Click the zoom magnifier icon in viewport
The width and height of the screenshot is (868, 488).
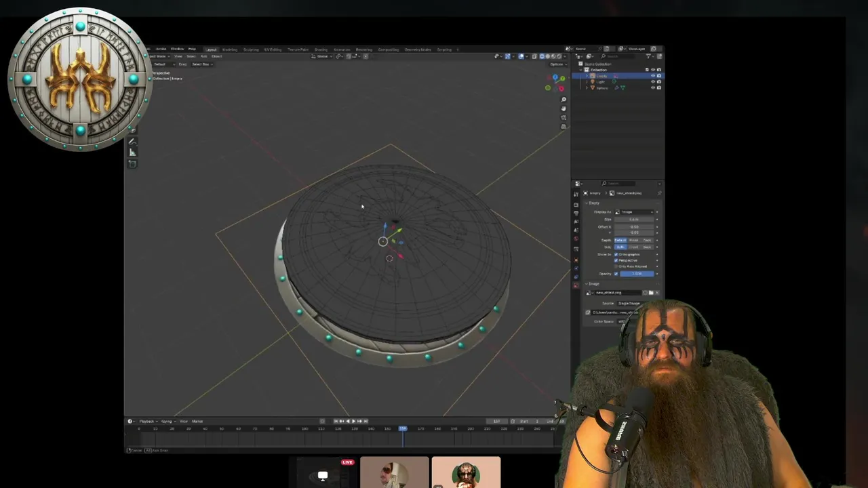pos(564,100)
